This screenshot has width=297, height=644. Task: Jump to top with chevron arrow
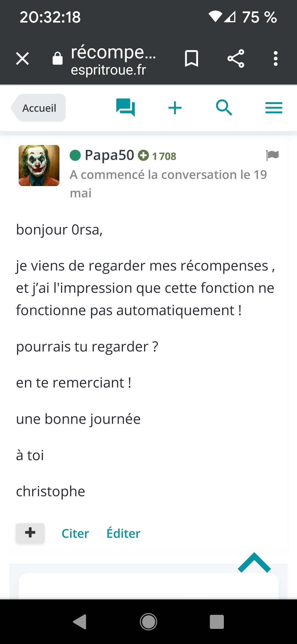coord(254,563)
